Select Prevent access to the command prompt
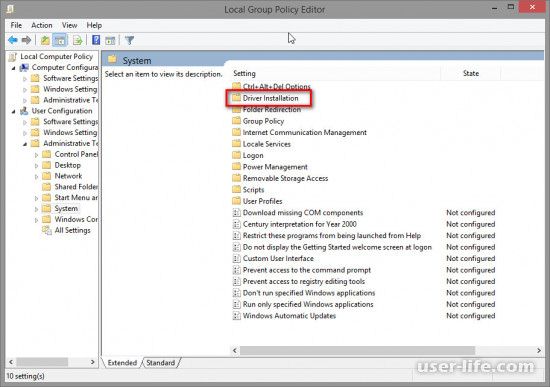This screenshot has height=387, width=550. [x=307, y=270]
